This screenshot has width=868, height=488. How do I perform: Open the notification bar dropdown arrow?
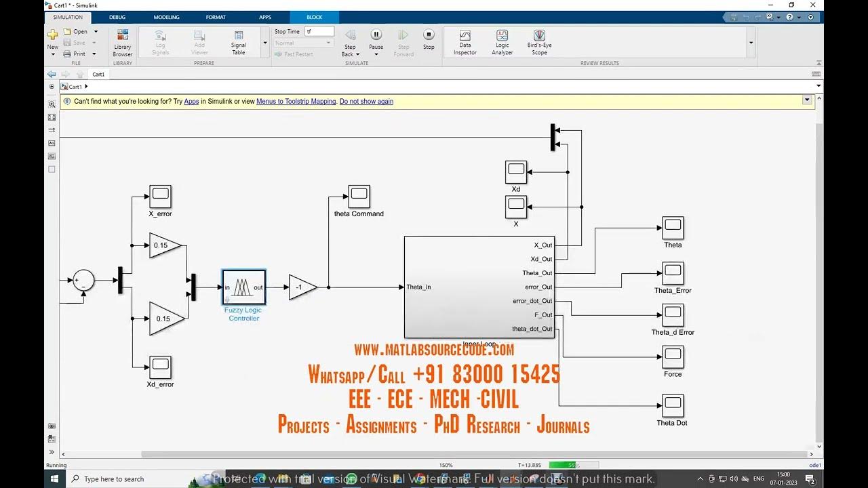click(807, 100)
